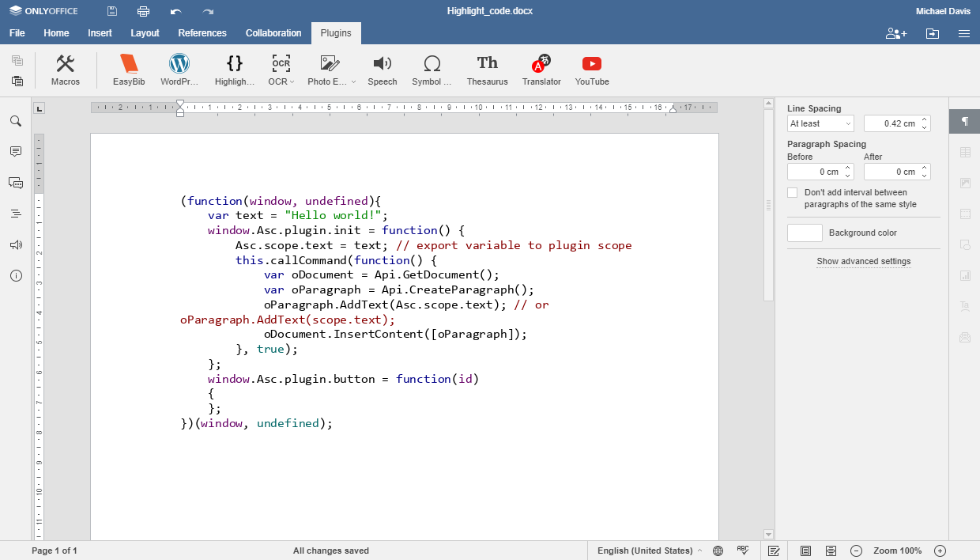Expand the Photo Editor dropdown arrow

pos(353,81)
